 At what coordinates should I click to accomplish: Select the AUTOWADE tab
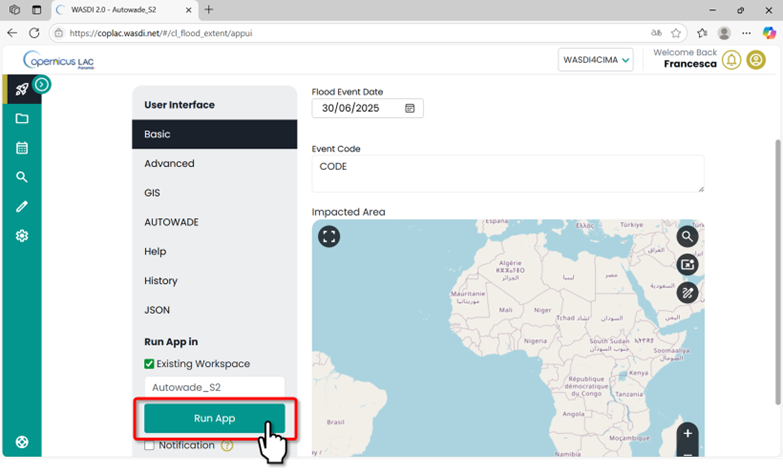214,222
